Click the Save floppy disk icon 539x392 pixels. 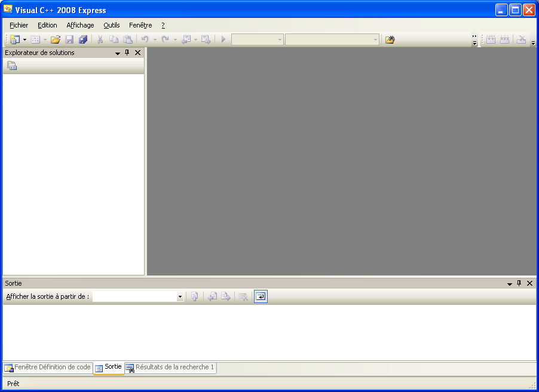[69, 39]
